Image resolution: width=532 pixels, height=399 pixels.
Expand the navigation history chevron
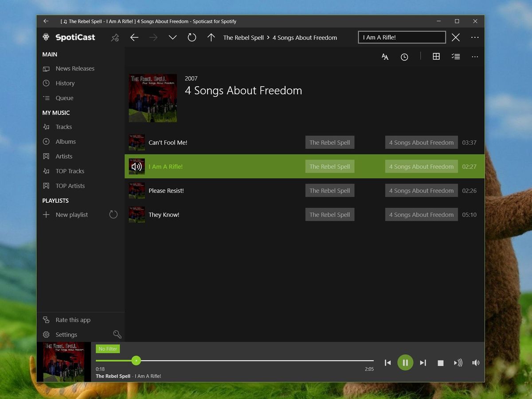tap(173, 38)
